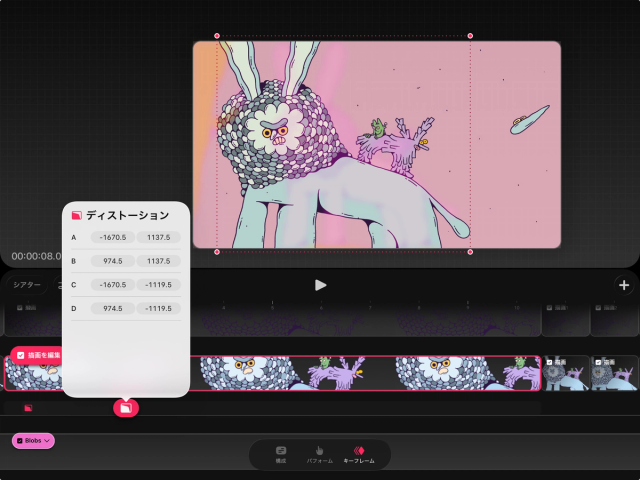640x480 pixels.
Task: Click the row label A in distortion panel
Action: pyautogui.click(x=73, y=238)
